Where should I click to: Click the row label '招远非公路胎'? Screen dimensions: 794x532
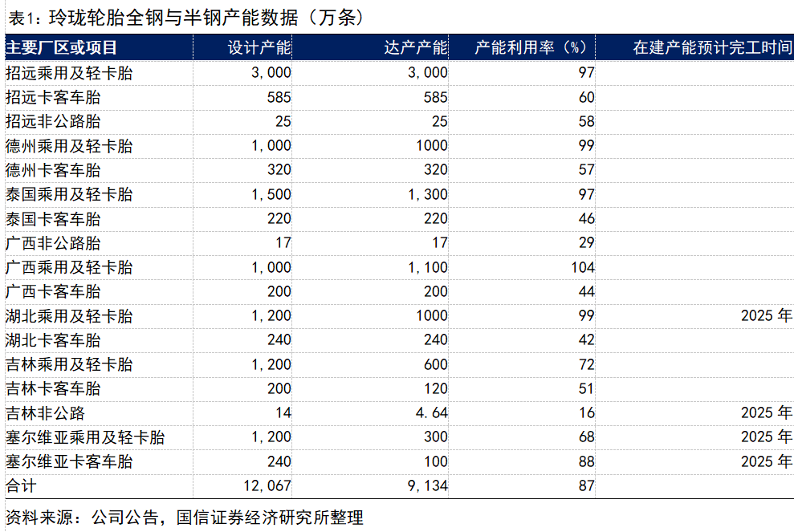[x=53, y=121]
